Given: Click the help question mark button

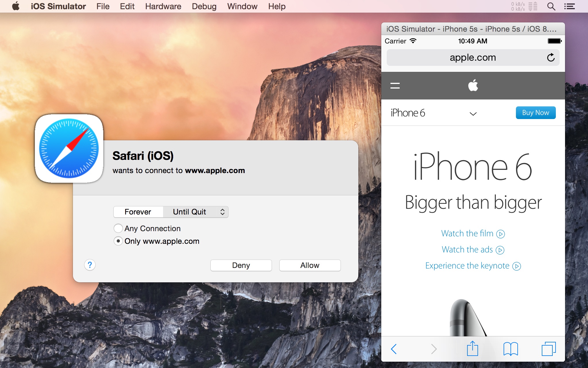Looking at the screenshot, I should tap(90, 264).
